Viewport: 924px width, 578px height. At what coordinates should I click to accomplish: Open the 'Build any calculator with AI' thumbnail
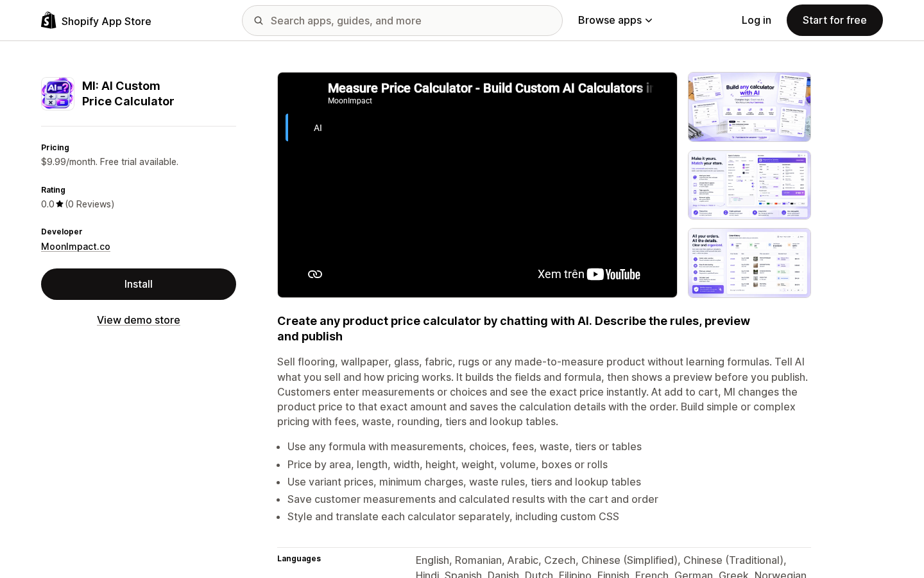749,107
